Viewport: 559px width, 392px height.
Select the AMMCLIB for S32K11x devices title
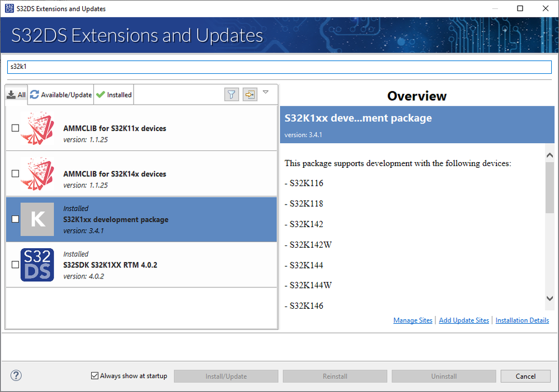(x=115, y=128)
